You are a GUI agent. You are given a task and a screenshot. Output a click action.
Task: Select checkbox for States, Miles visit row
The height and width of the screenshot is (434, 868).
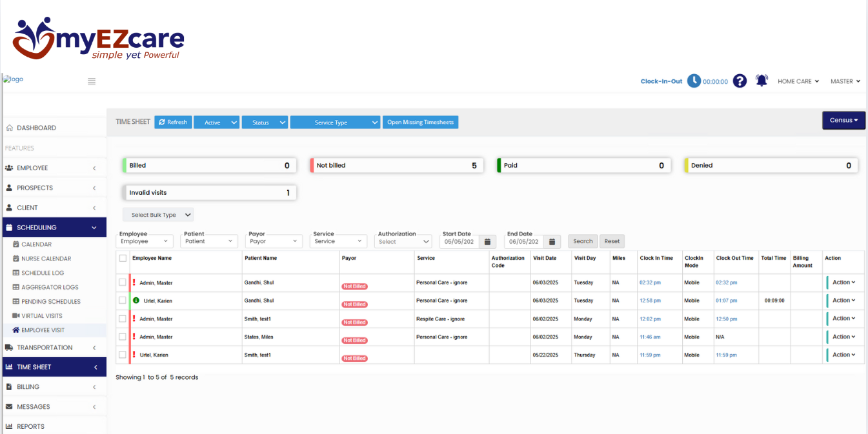point(123,337)
